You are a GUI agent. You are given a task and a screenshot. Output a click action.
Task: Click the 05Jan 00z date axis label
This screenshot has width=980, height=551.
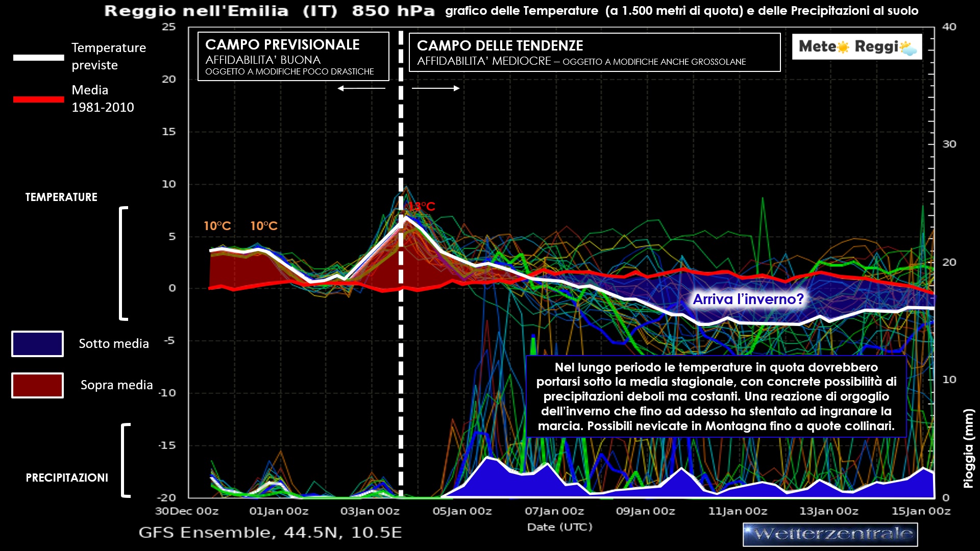(x=462, y=511)
